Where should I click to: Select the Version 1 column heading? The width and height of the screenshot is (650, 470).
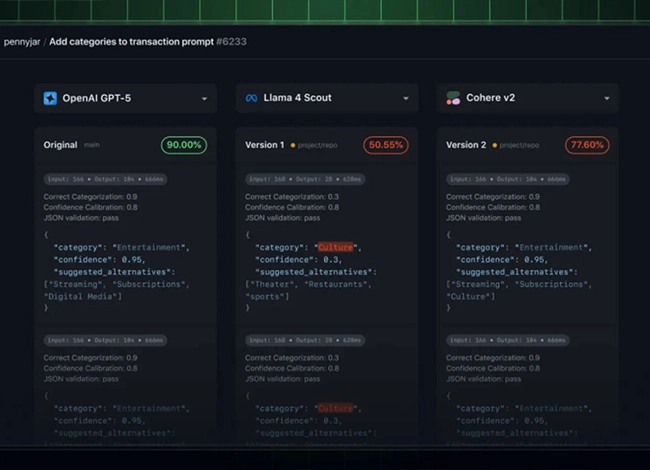pos(264,145)
